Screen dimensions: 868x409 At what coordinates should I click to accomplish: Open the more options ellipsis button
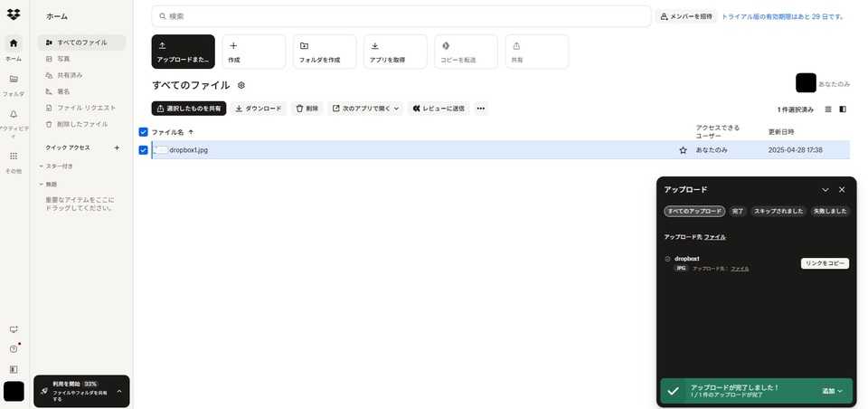pyautogui.click(x=481, y=109)
